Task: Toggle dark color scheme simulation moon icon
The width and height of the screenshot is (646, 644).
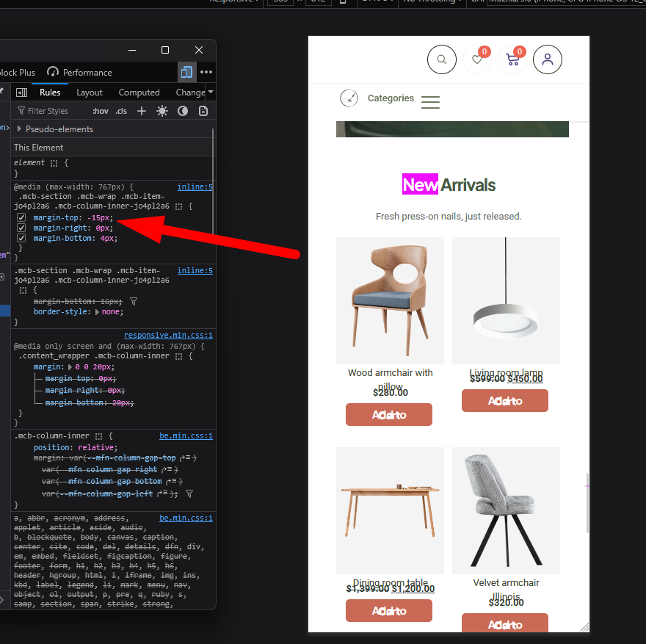Action: tap(183, 111)
